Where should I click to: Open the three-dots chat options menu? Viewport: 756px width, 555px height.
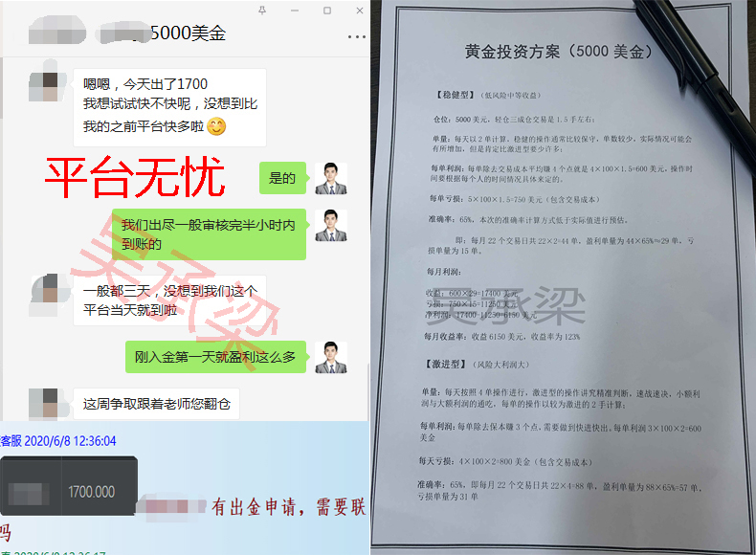357,36
